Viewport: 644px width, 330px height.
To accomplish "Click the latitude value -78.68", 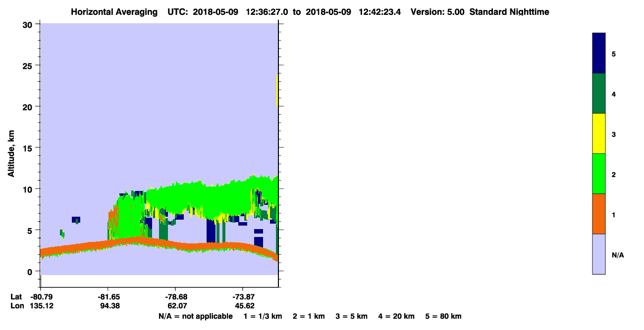I will [x=176, y=297].
